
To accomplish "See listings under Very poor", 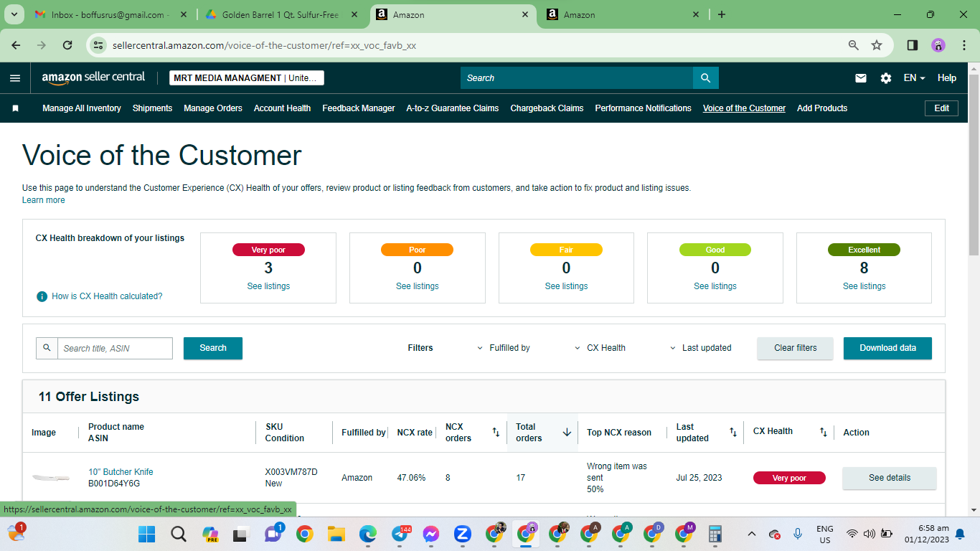I will pos(268,286).
